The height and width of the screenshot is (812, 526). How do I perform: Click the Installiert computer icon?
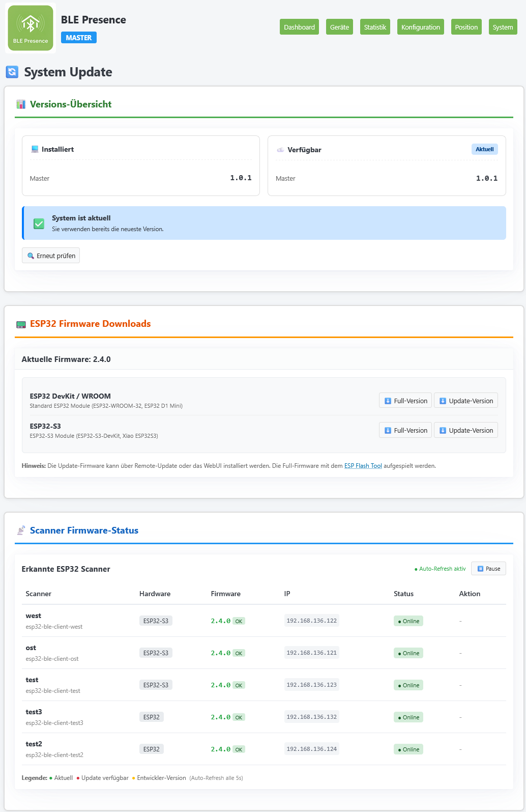point(35,149)
